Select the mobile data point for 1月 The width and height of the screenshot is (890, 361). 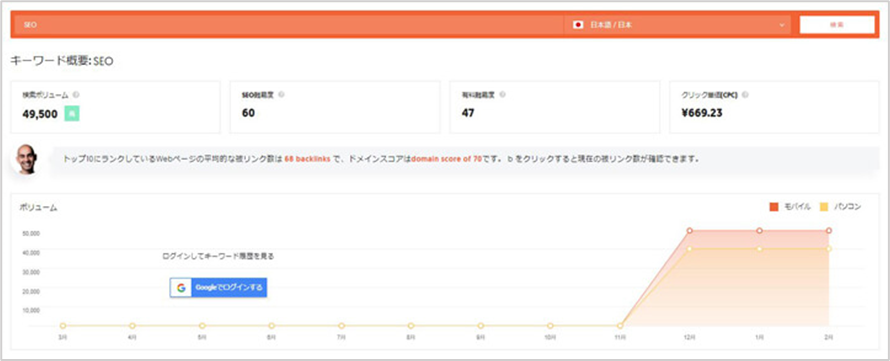click(x=759, y=230)
